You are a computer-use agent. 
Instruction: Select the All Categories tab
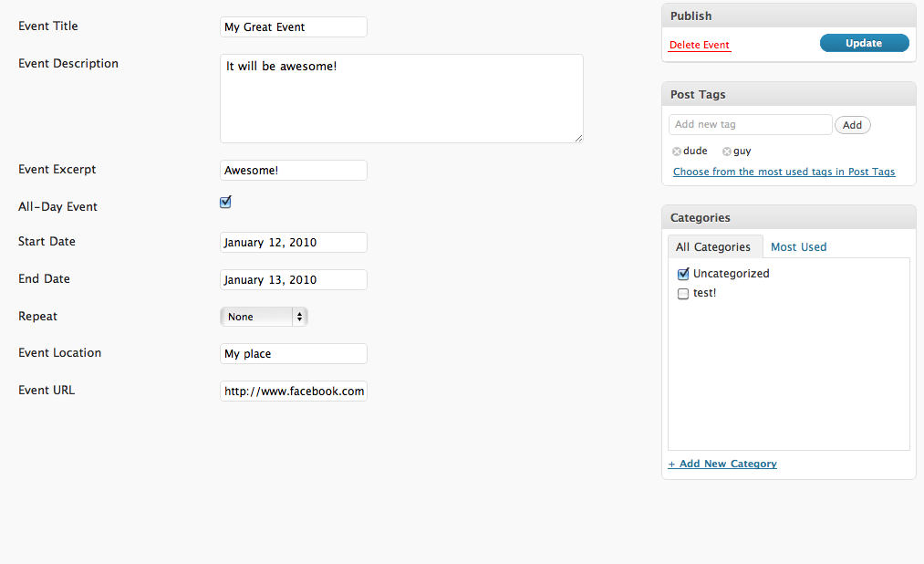click(713, 247)
